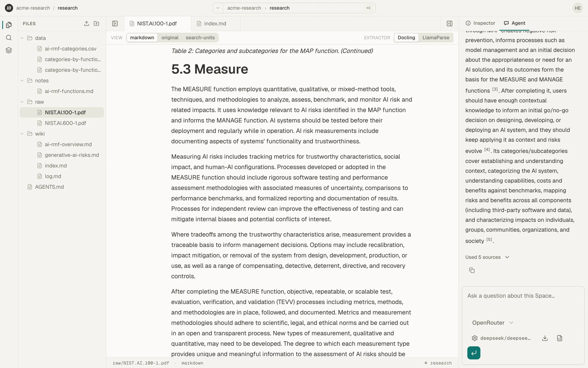588x368 pixels.
Task: Select the Docling extractor
Action: click(406, 38)
